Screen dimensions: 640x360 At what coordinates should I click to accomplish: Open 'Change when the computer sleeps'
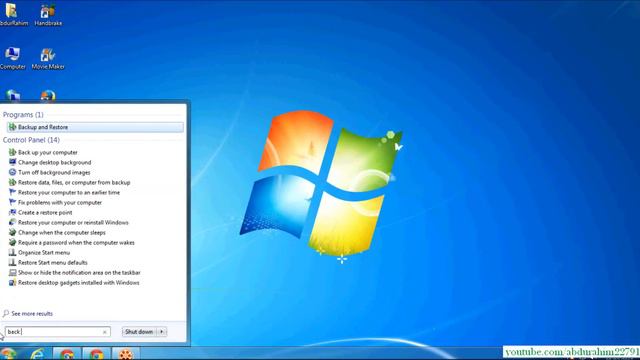point(62,233)
